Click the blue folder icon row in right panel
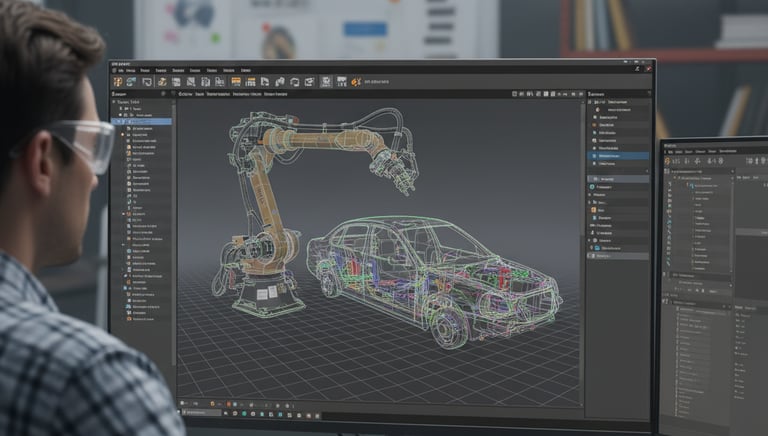This screenshot has width=768, height=436. point(618,248)
